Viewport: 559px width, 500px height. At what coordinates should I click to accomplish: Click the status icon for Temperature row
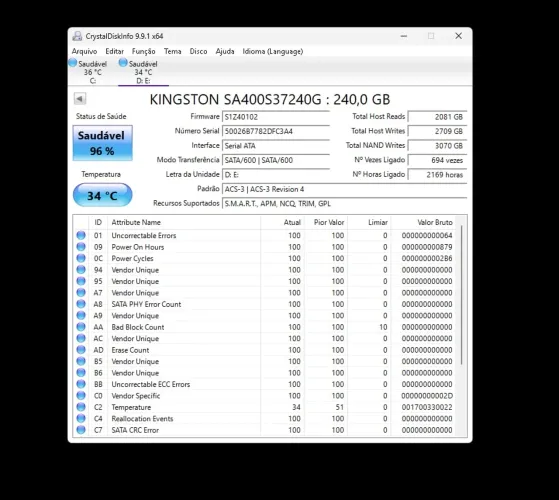tap(81, 407)
